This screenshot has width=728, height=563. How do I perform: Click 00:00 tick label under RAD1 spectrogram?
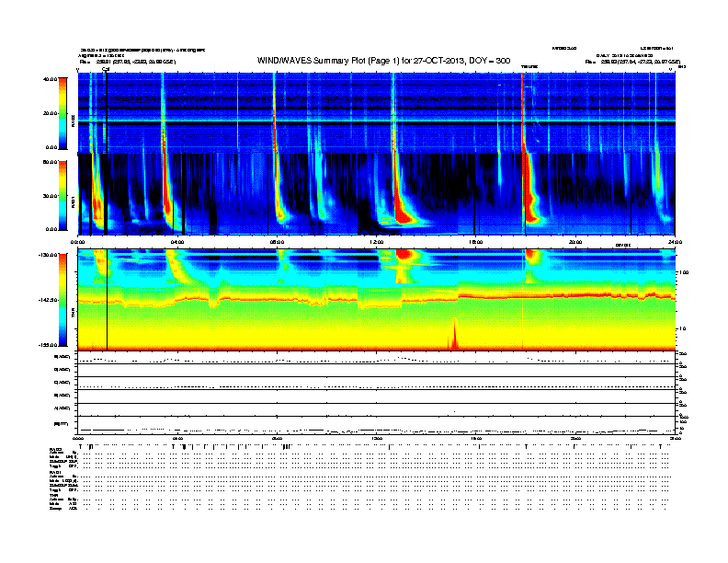77,242
